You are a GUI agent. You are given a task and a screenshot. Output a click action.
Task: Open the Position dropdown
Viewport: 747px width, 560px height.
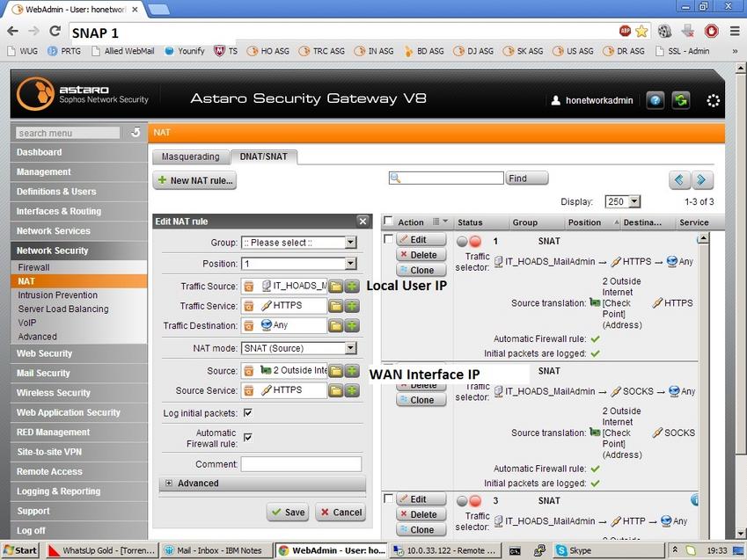click(x=298, y=264)
